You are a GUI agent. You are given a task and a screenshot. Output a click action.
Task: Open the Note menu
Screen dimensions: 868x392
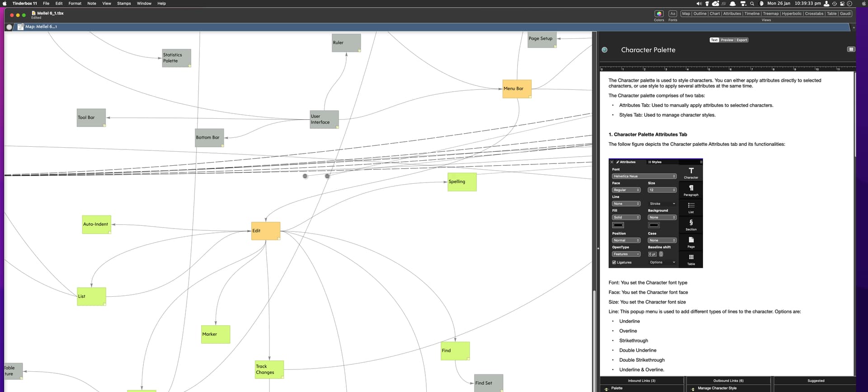pos(92,4)
